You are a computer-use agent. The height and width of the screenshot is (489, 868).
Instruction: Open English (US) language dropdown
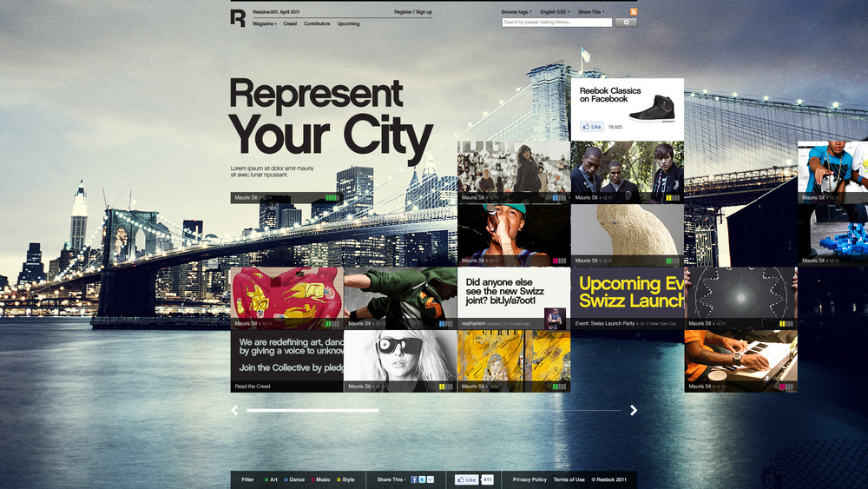click(555, 11)
